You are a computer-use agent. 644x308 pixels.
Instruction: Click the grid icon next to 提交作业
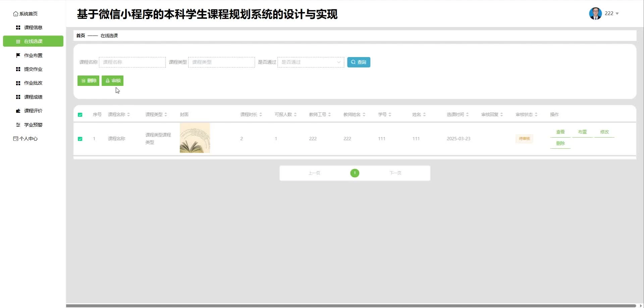click(x=18, y=69)
